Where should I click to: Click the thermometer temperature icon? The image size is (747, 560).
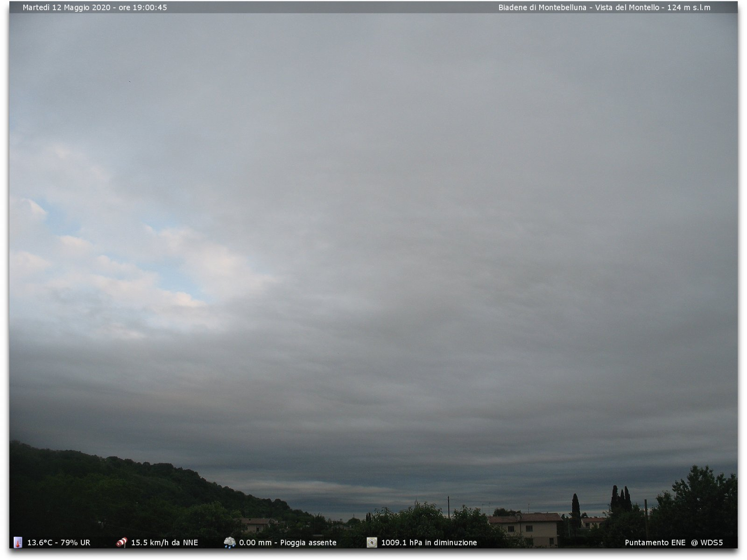coord(18,542)
